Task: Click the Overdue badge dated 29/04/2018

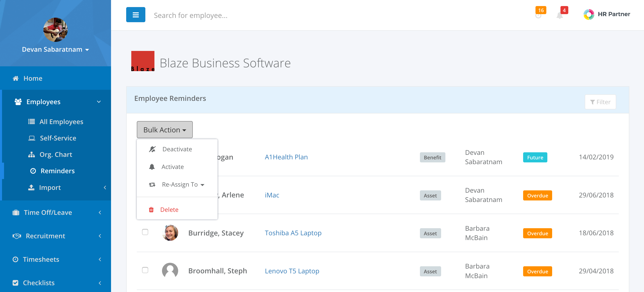Action: [x=538, y=271]
